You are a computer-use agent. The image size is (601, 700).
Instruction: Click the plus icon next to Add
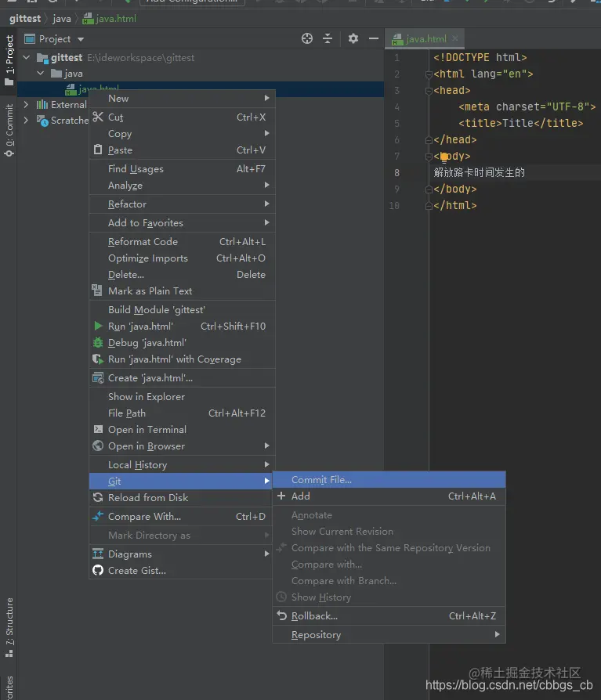(x=281, y=496)
